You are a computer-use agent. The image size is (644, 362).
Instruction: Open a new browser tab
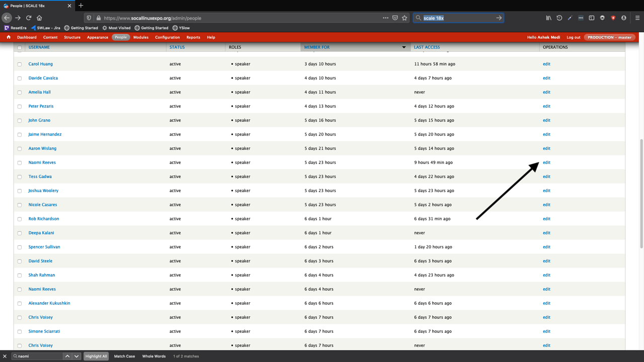[81, 6]
